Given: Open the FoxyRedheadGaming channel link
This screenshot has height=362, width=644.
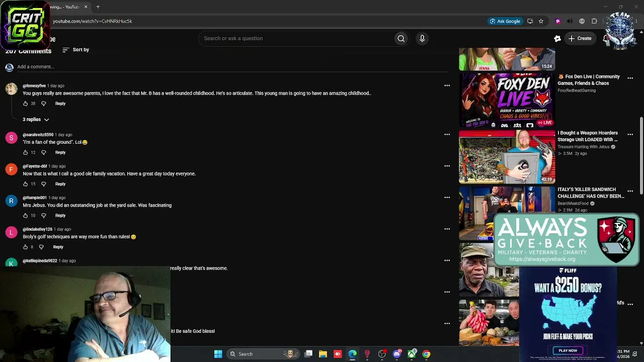Looking at the screenshot, I should tap(577, 90).
